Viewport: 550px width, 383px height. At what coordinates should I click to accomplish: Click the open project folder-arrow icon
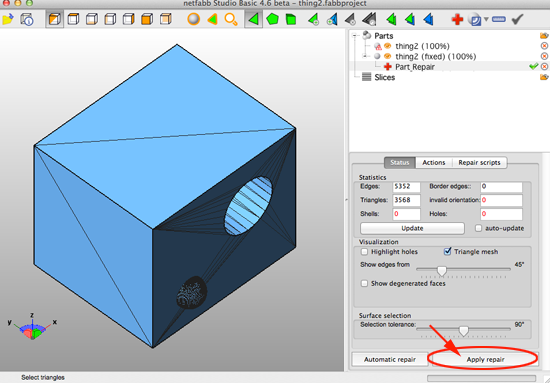point(7,19)
